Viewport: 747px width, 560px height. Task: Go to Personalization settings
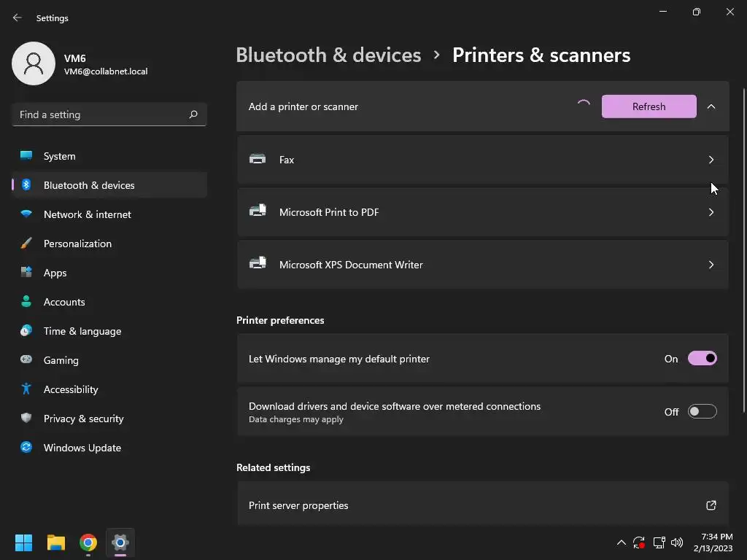(x=77, y=244)
